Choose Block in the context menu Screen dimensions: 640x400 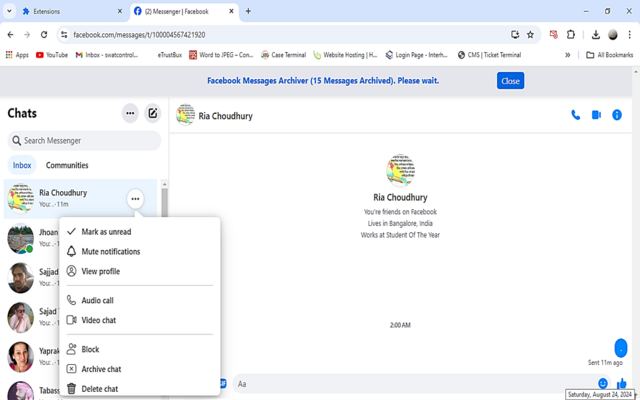click(x=140, y=349)
